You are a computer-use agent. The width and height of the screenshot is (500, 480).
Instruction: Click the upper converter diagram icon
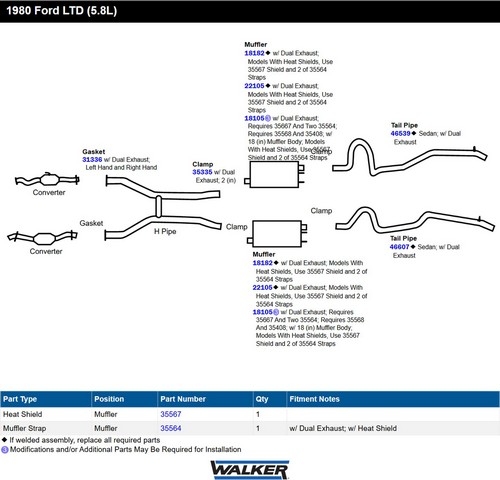click(47, 180)
